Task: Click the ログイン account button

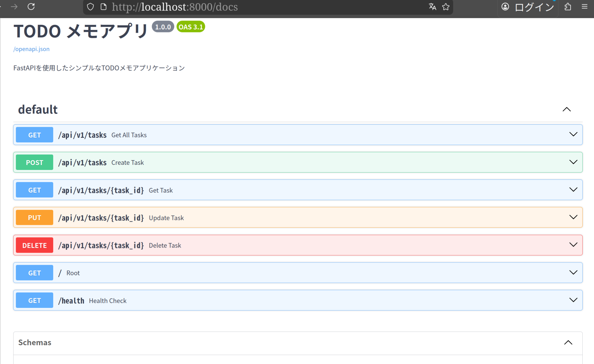Action: tap(528, 7)
